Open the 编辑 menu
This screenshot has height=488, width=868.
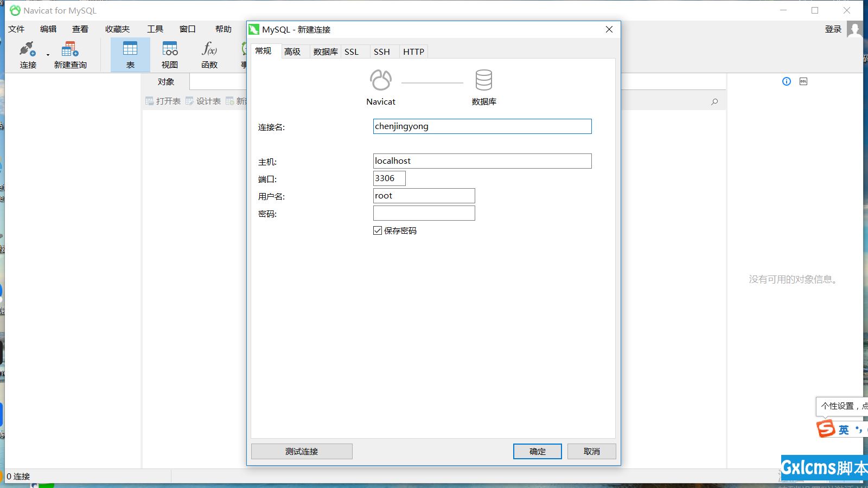pos(48,29)
